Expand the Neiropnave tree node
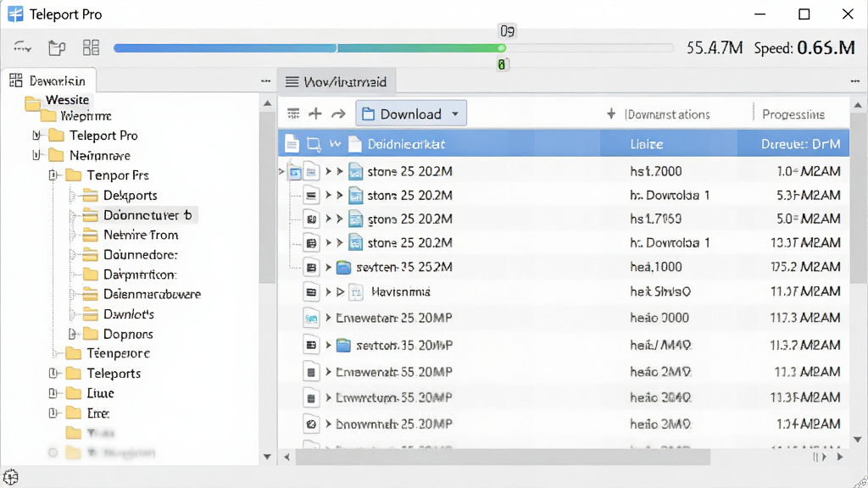The width and height of the screenshot is (868, 488). (x=36, y=155)
